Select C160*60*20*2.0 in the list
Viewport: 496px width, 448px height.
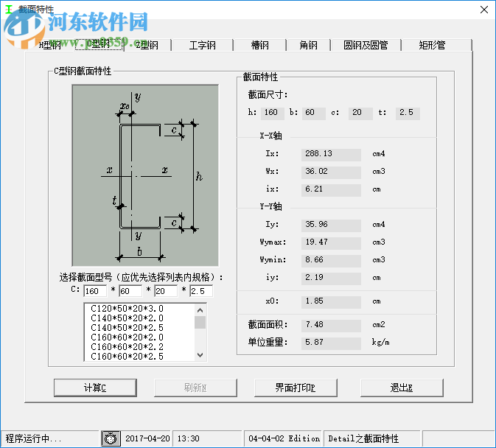tap(127, 337)
